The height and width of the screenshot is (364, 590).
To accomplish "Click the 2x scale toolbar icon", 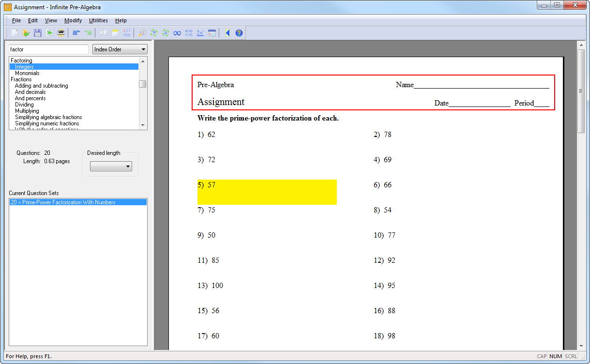I will tap(200, 33).
